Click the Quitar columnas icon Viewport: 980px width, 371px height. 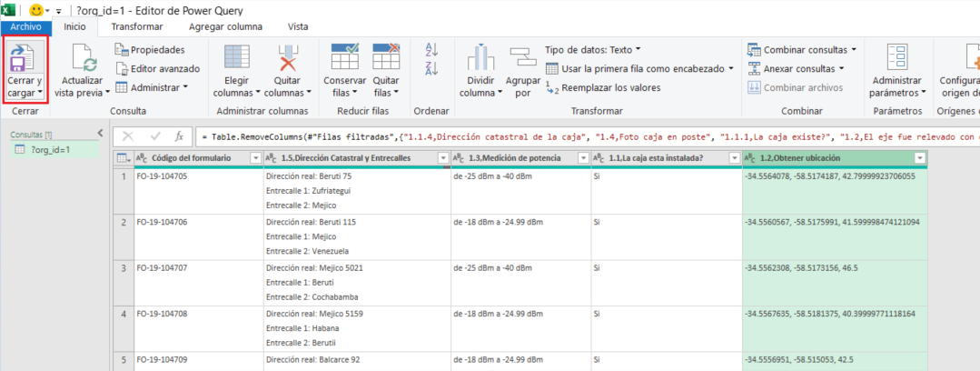288,58
